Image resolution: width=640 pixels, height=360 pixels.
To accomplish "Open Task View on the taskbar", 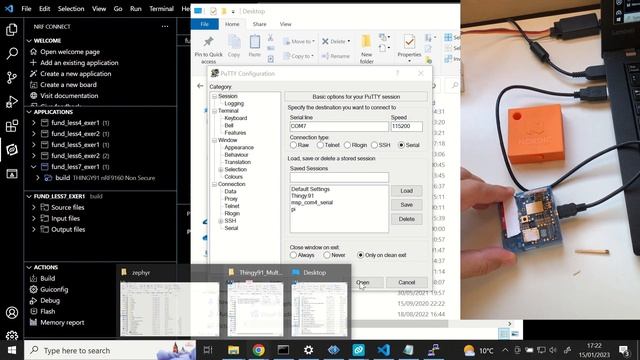I will tap(208, 350).
